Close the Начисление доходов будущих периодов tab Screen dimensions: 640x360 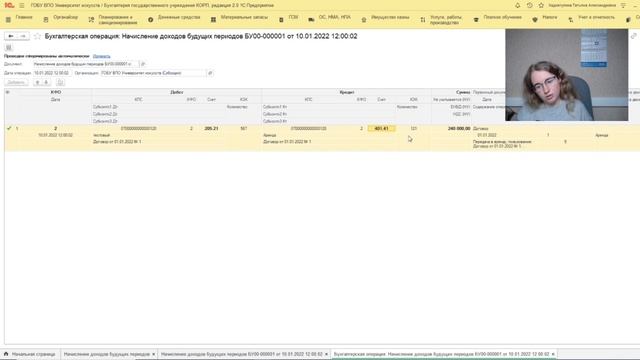pos(153,354)
